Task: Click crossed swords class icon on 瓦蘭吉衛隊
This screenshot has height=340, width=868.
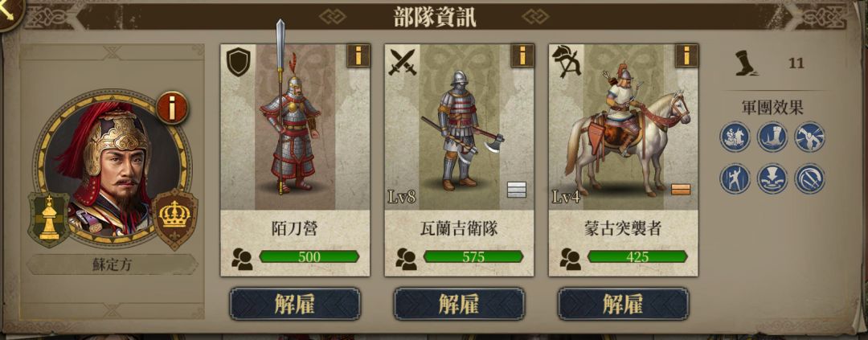Action: 403,61
